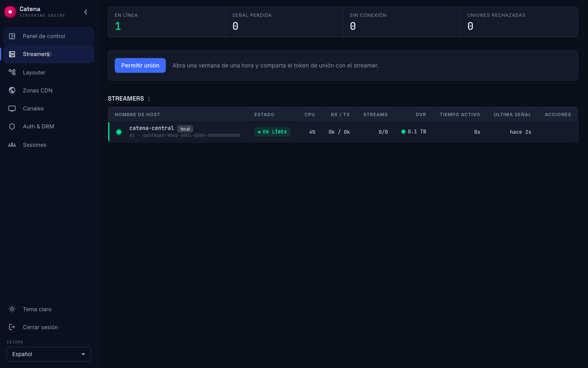Click the Canales monitor icon
588x368 pixels.
tap(12, 108)
